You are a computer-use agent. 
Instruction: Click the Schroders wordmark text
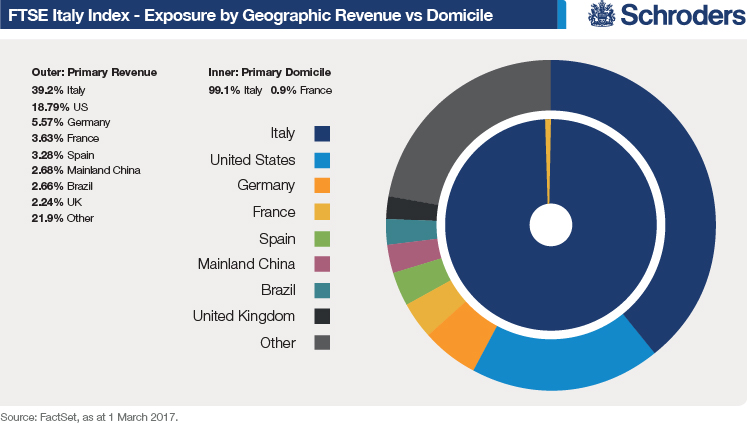point(679,18)
